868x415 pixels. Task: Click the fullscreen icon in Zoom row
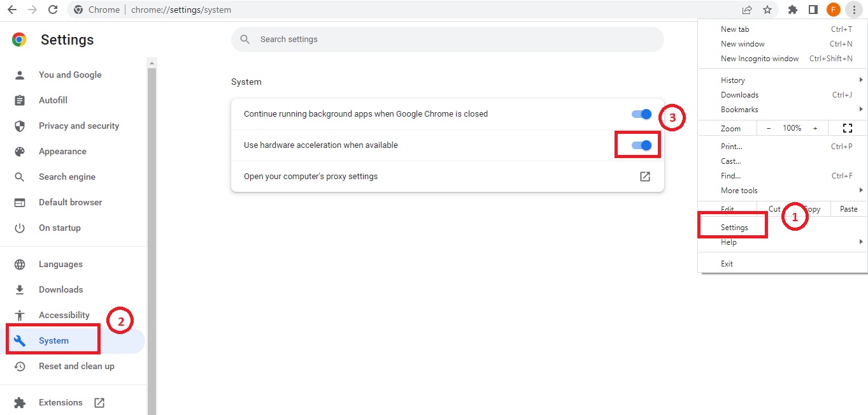847,128
